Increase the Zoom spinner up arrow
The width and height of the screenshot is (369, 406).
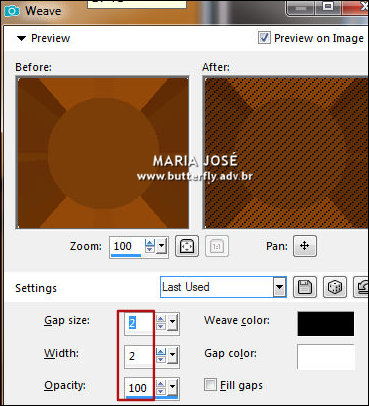[150, 243]
